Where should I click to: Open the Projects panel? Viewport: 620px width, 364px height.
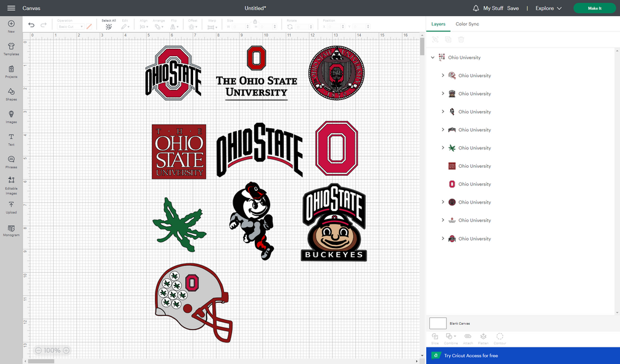11,72
